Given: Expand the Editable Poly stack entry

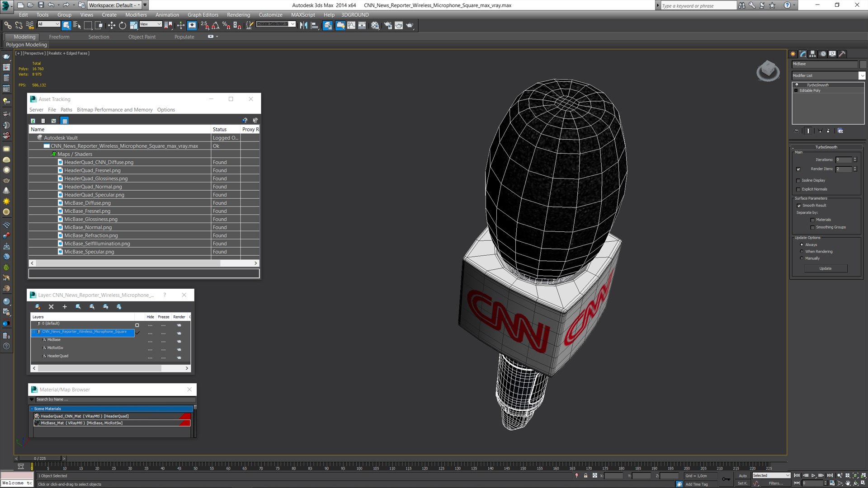Looking at the screenshot, I should (x=796, y=90).
